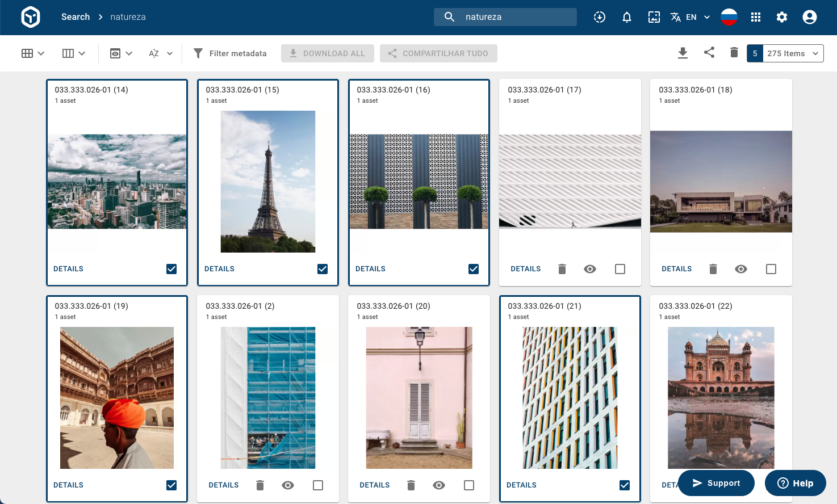Delete item 033.333.026-01 (17)
The width and height of the screenshot is (837, 504).
point(562,269)
